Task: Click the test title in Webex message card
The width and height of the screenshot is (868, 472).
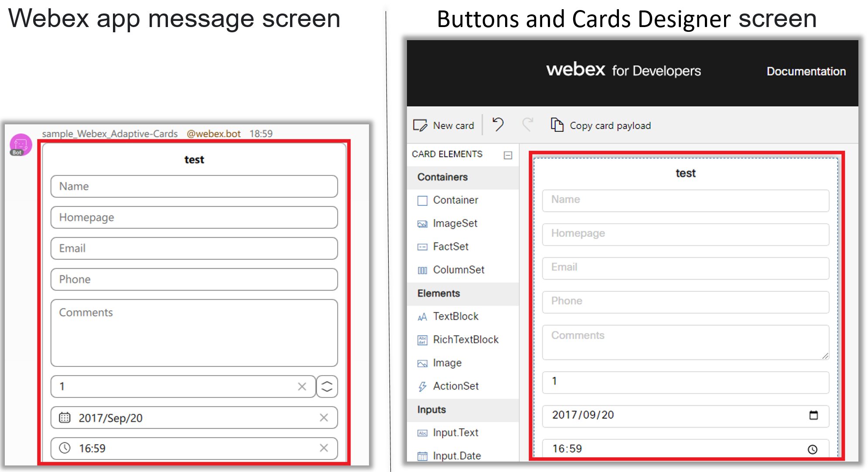Action: [194, 160]
